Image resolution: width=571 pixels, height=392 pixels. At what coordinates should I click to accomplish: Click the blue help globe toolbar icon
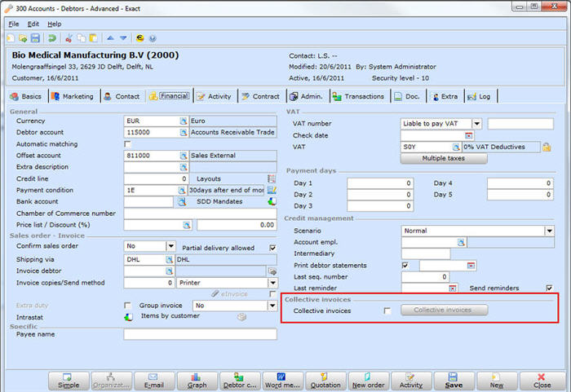click(153, 37)
